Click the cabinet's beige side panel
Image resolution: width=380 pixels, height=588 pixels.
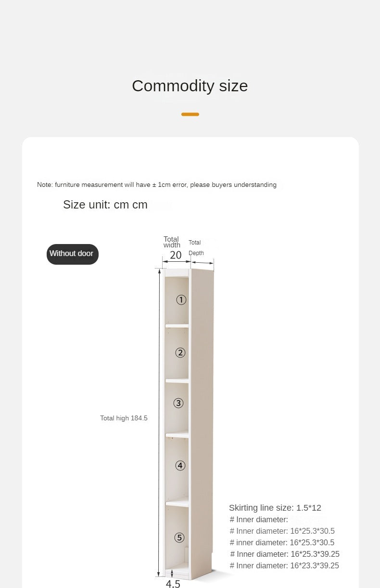click(x=203, y=423)
